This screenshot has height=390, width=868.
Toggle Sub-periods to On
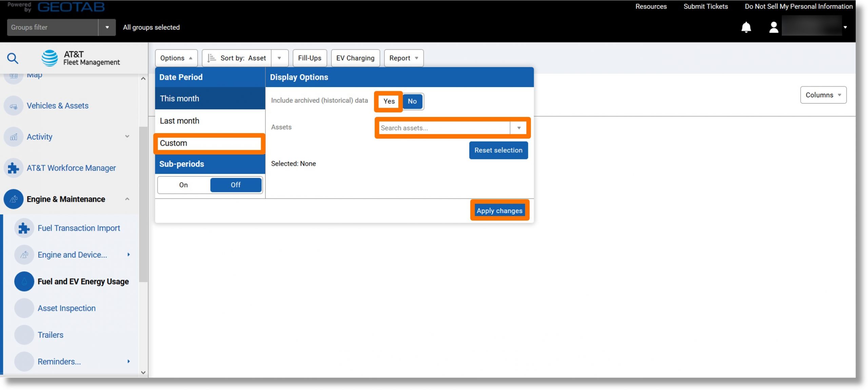(x=183, y=185)
